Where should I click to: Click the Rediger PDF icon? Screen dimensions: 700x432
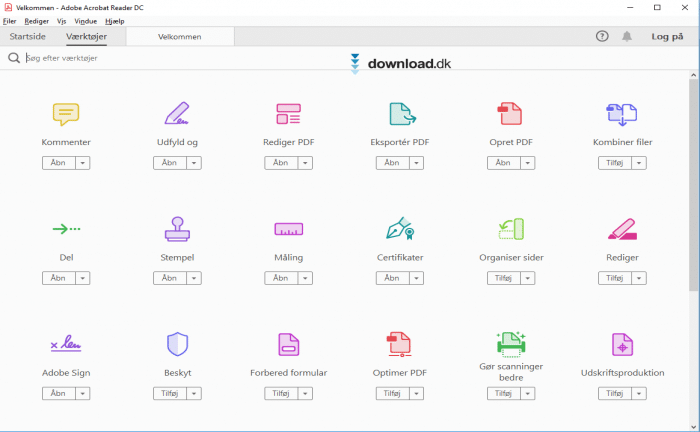(288, 114)
